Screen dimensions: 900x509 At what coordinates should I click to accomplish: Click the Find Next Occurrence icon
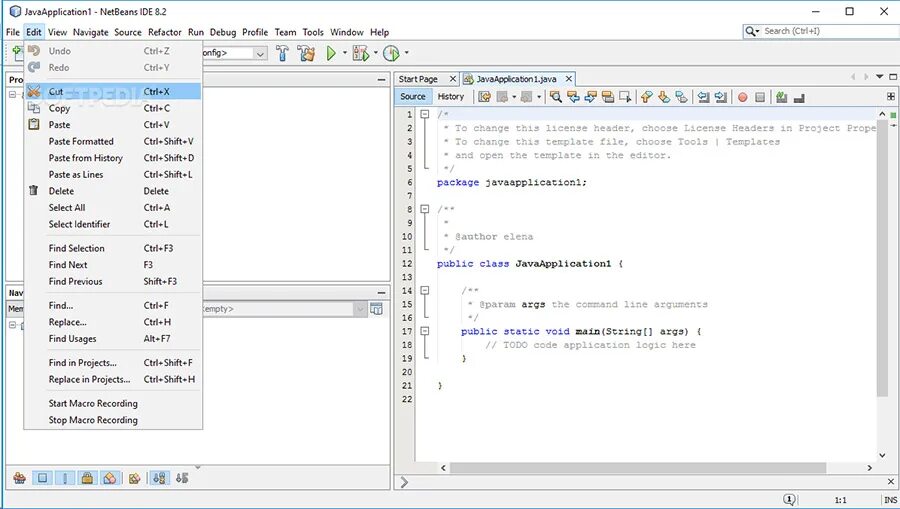click(590, 97)
